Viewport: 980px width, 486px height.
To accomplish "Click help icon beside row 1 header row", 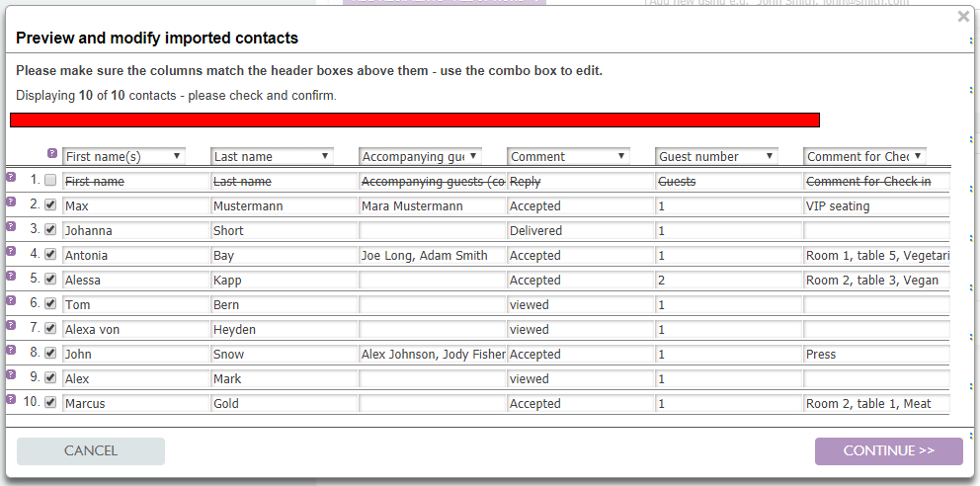I will [11, 177].
